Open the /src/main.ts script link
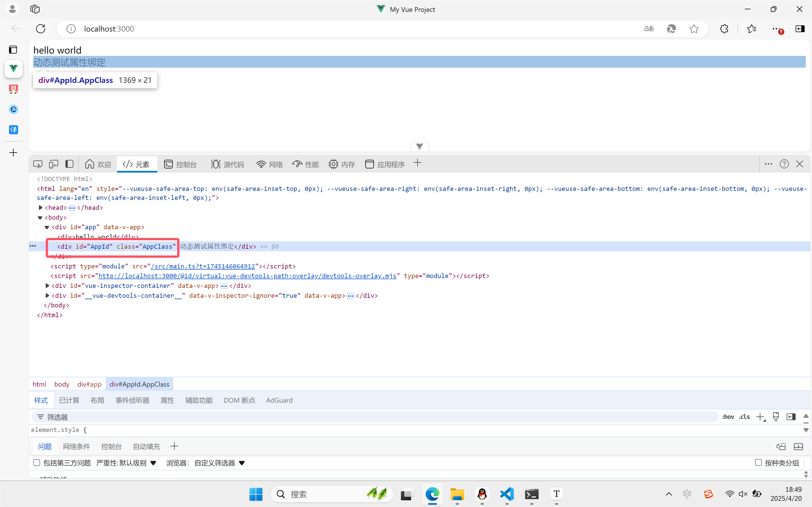 203,266
